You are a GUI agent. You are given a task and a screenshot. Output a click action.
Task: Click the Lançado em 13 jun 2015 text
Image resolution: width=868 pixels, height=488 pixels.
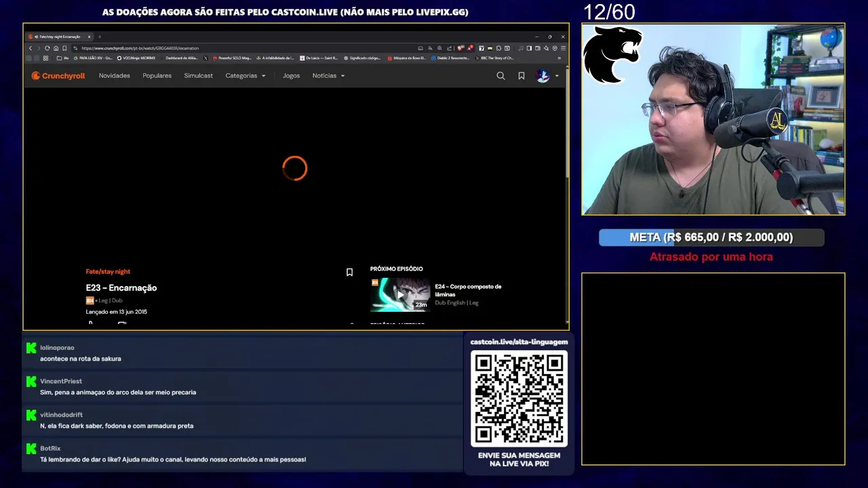[117, 312]
